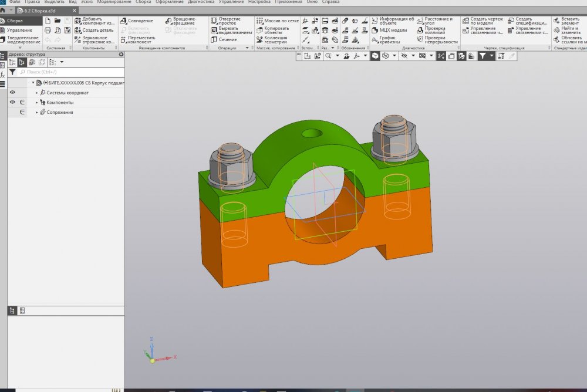587x392 pixels.
Task: Select the 'Совпадение' mate tool
Action: point(123,21)
